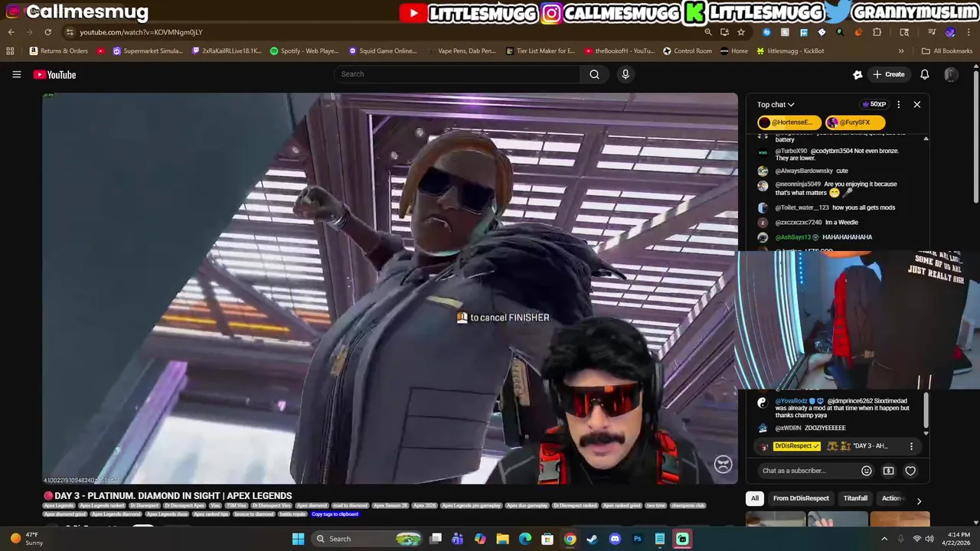This screenshot has height=551, width=980.
Task: Select the URL in the address bar
Action: click(141, 32)
